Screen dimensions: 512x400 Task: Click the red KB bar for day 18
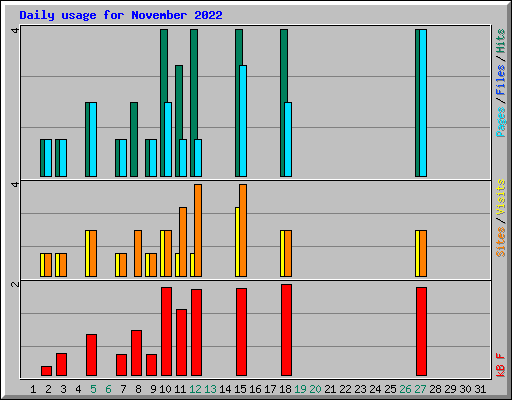(286, 330)
